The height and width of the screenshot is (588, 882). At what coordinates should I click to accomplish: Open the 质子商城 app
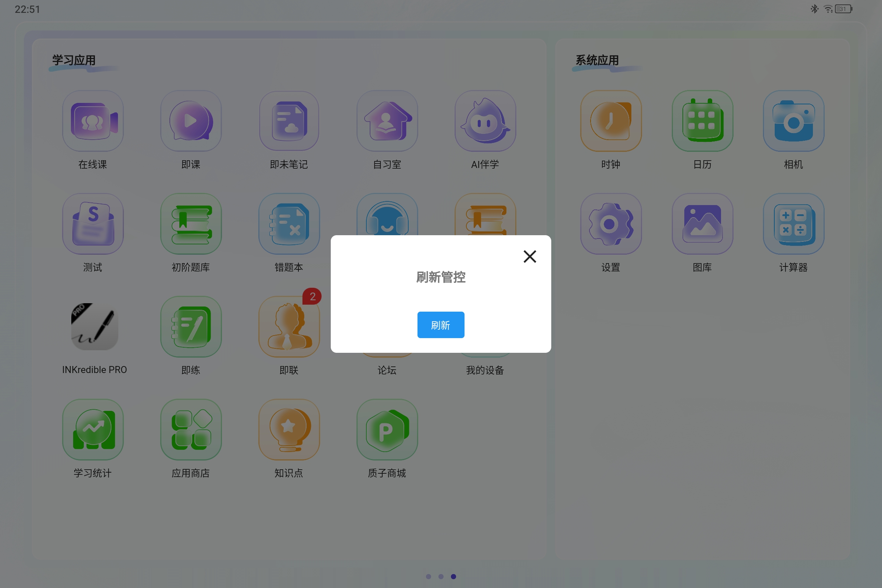(x=387, y=429)
